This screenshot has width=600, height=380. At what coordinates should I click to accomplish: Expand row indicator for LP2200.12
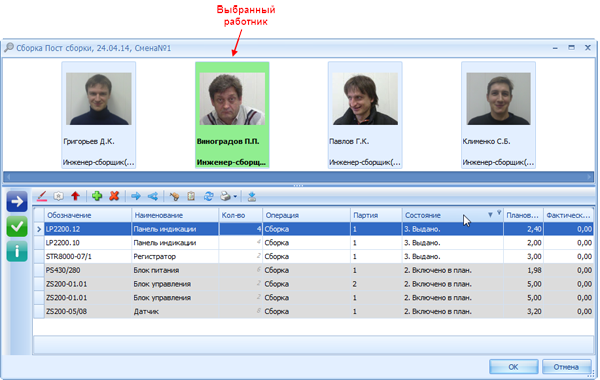(x=39, y=229)
